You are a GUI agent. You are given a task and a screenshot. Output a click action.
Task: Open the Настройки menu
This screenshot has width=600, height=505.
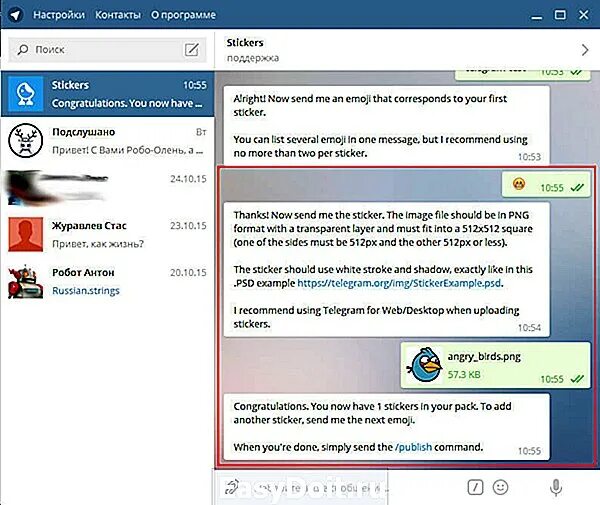(x=59, y=15)
